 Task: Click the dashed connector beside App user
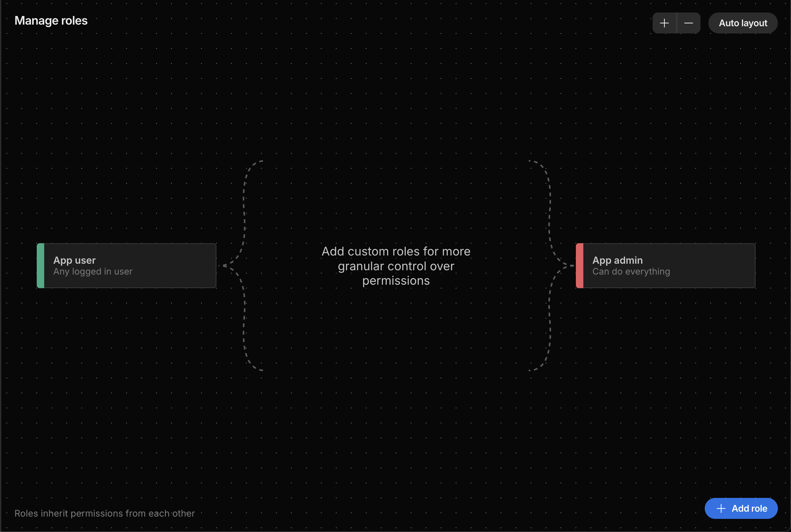click(x=227, y=266)
